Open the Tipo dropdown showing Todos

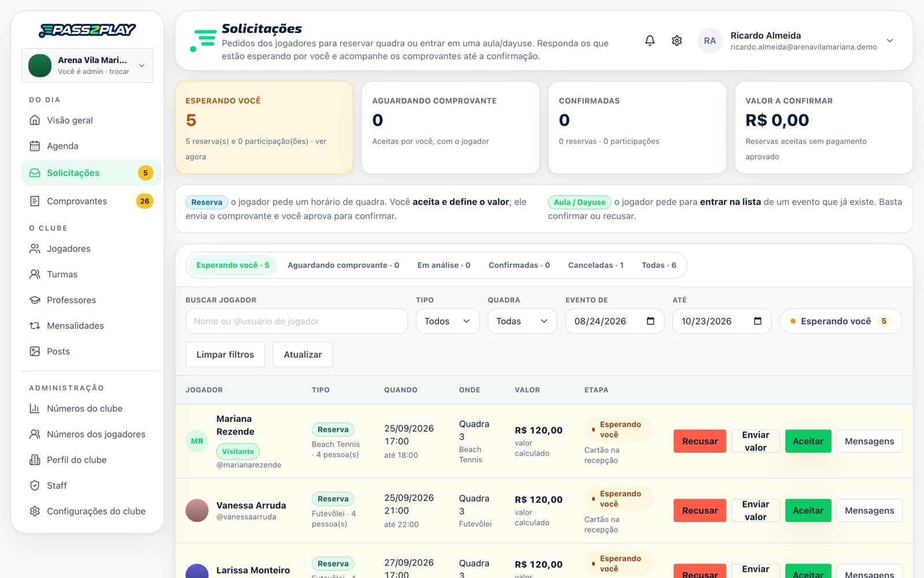[448, 321]
